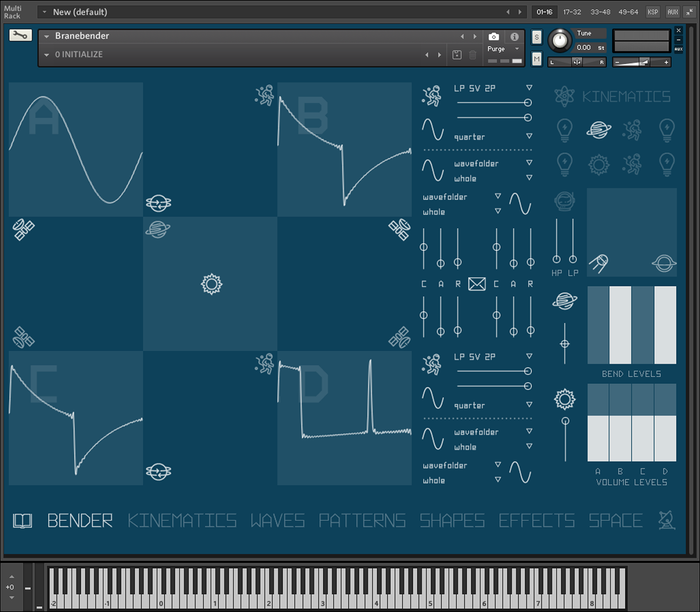
Task: Click the atom icon next to the Kinematics heading
Action: [565, 96]
